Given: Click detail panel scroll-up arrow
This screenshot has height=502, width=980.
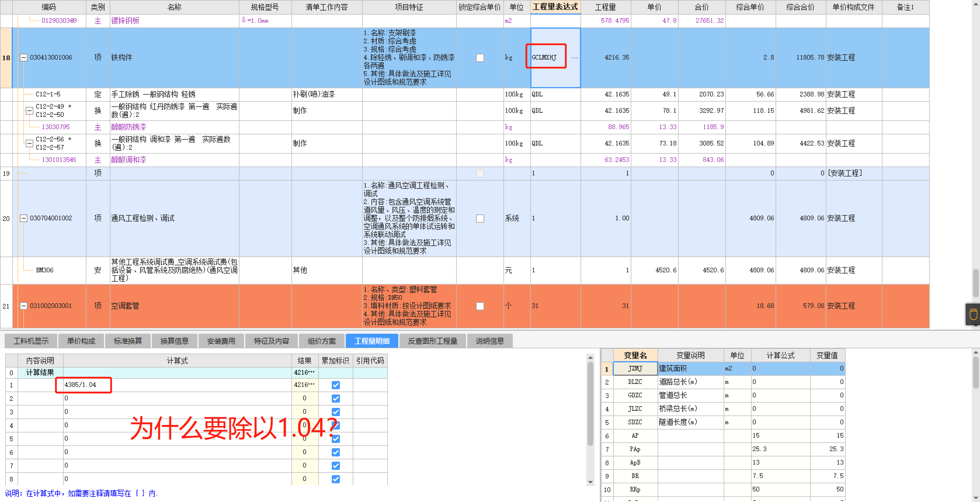Looking at the screenshot, I should [590, 357].
